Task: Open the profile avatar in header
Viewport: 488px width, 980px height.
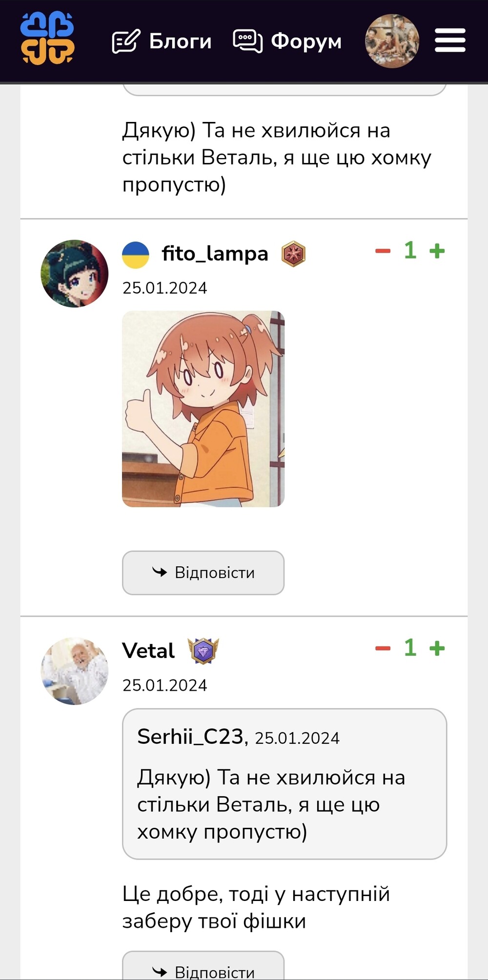Action: pos(392,41)
